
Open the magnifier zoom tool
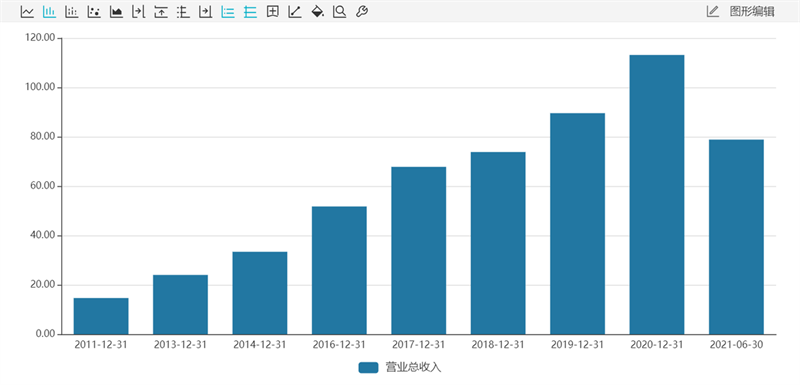[339, 11]
